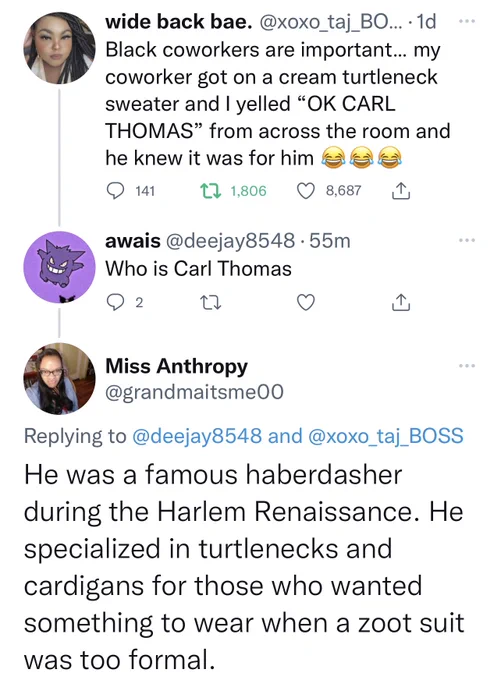View wide back bae's profile picture

(59, 48)
